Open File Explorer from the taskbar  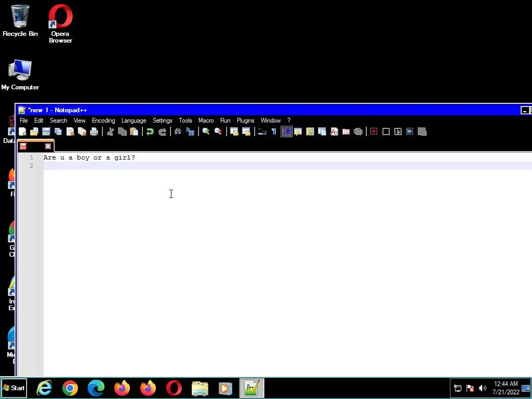pos(200,388)
